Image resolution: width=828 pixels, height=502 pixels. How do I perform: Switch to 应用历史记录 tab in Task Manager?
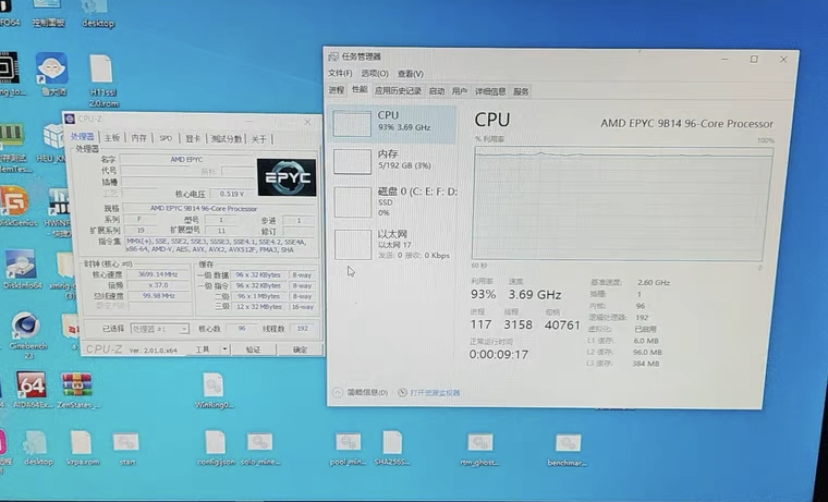coord(398,91)
